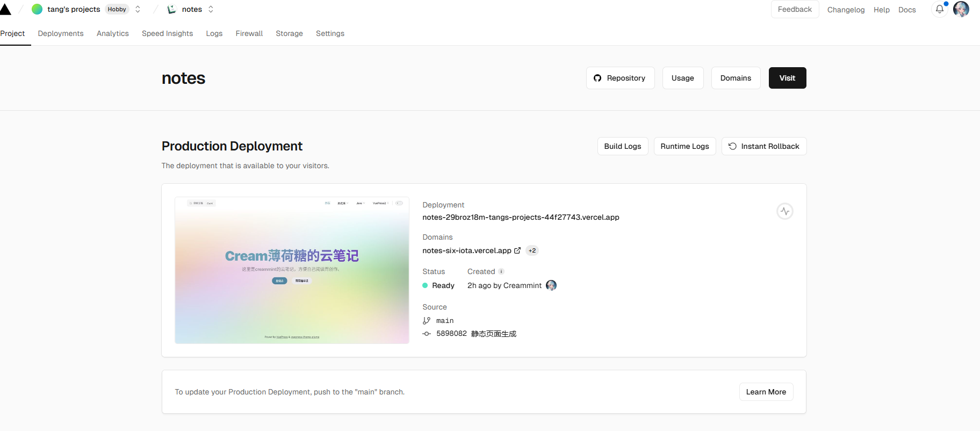Open the deployment URL notes-29broz18m link
Viewport: 980px width, 431px height.
(x=521, y=217)
